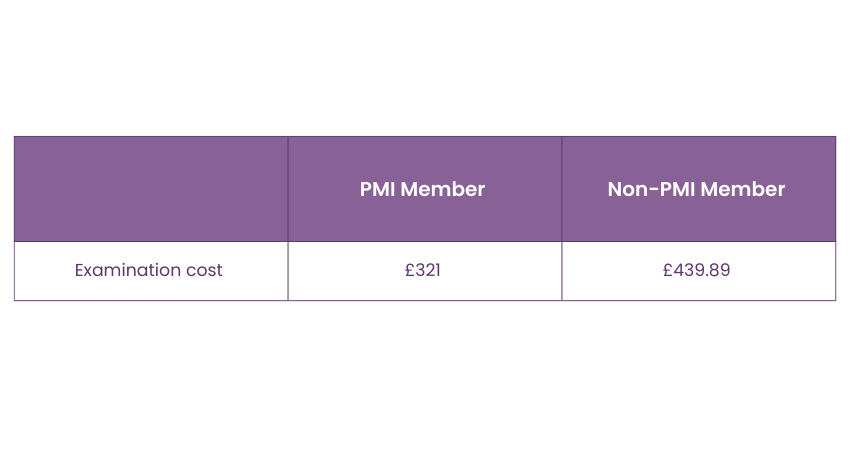Select the "Non-PMI Member" column header
The image size is (850, 450).
(696, 189)
